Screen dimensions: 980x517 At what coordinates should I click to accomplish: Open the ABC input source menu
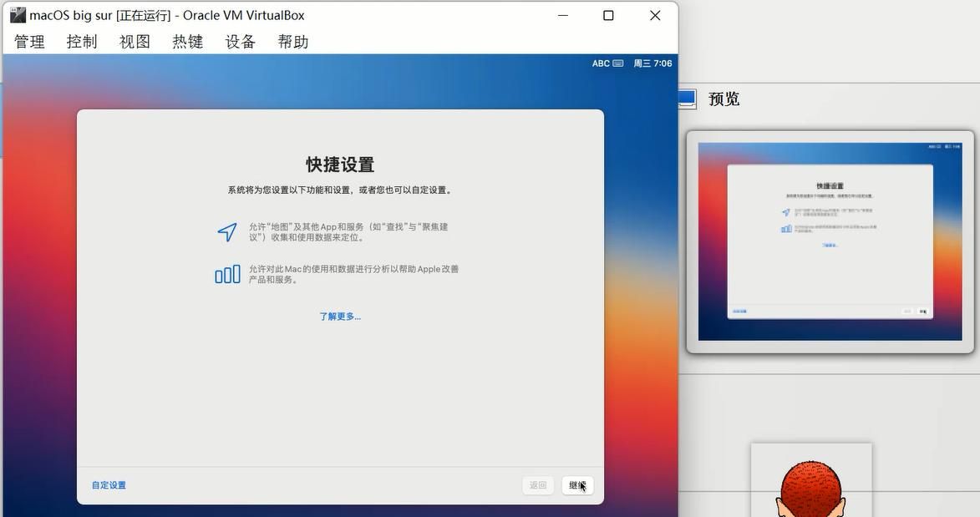(x=607, y=63)
